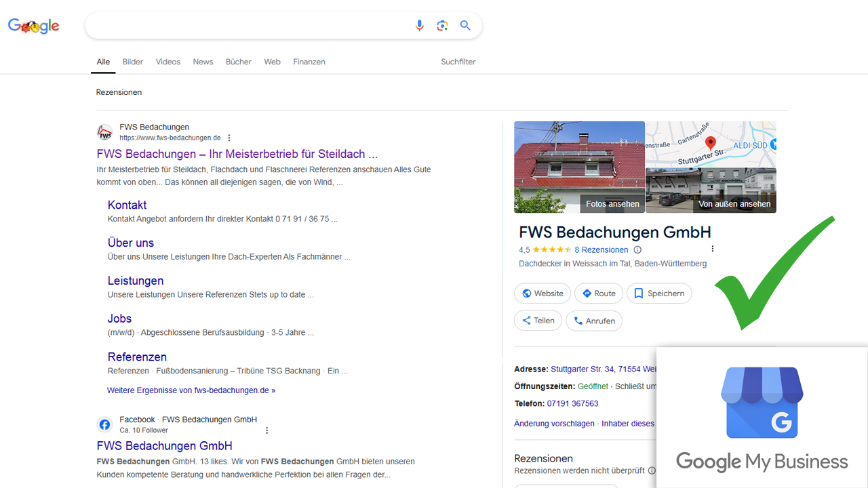868x488 pixels.
Task: Click the voice search microphone icon
Action: [419, 26]
